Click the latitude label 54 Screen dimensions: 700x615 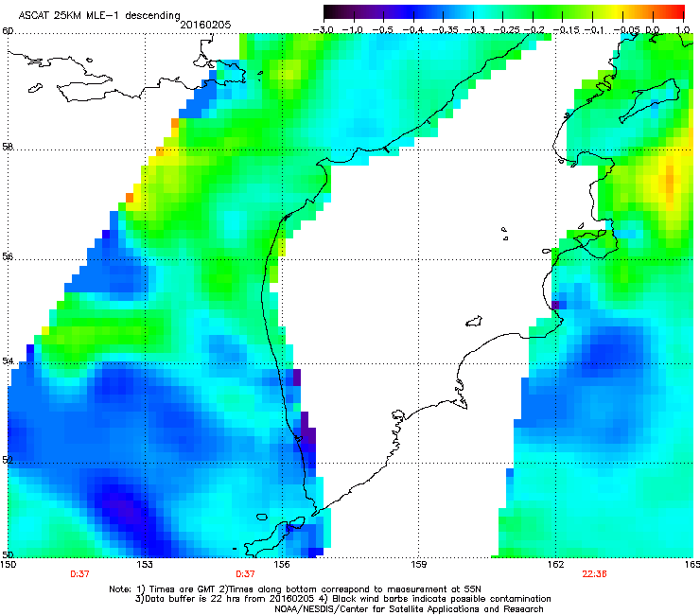pyautogui.click(x=8, y=360)
